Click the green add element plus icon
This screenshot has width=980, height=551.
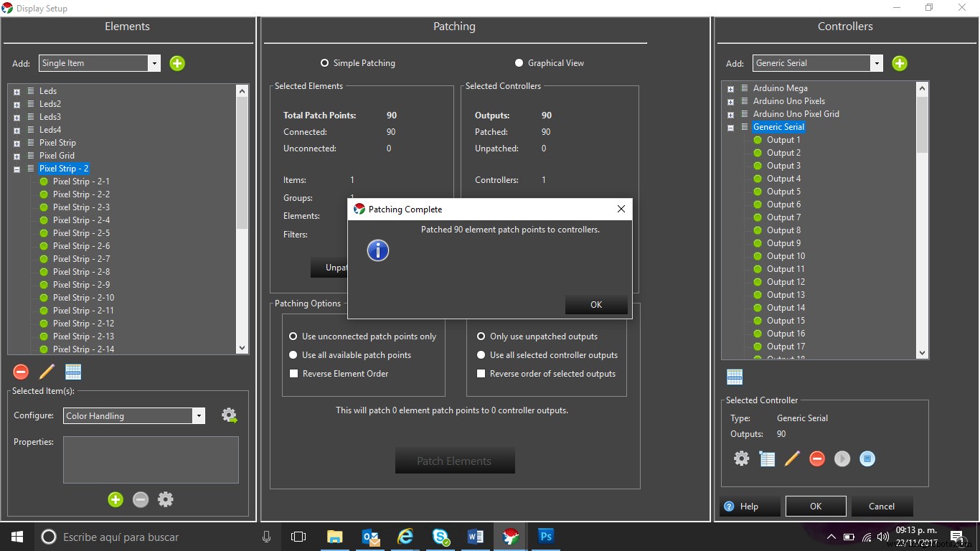[177, 63]
